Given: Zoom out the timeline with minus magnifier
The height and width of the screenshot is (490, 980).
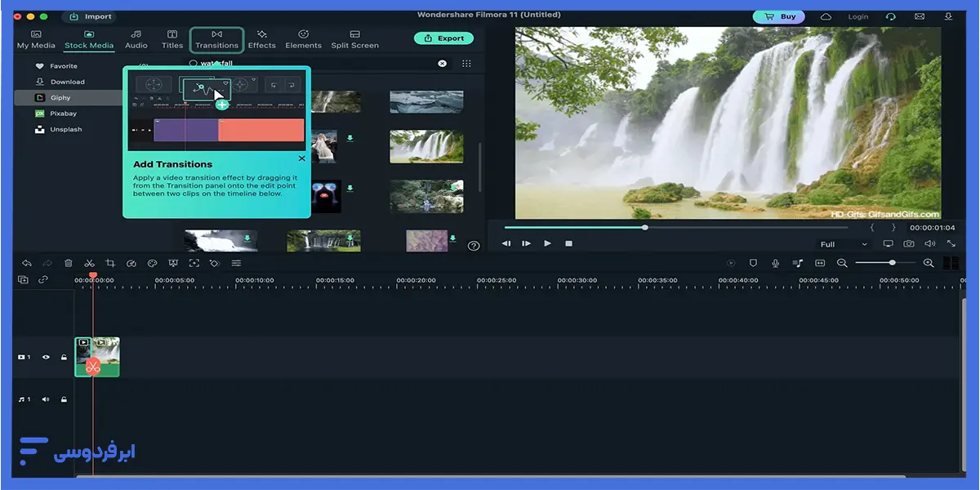Looking at the screenshot, I should click(x=842, y=263).
